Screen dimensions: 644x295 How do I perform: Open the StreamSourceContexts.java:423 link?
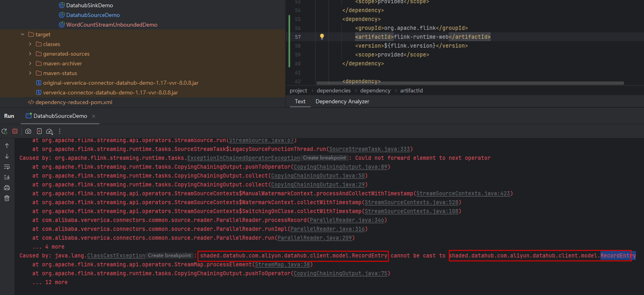(x=463, y=193)
